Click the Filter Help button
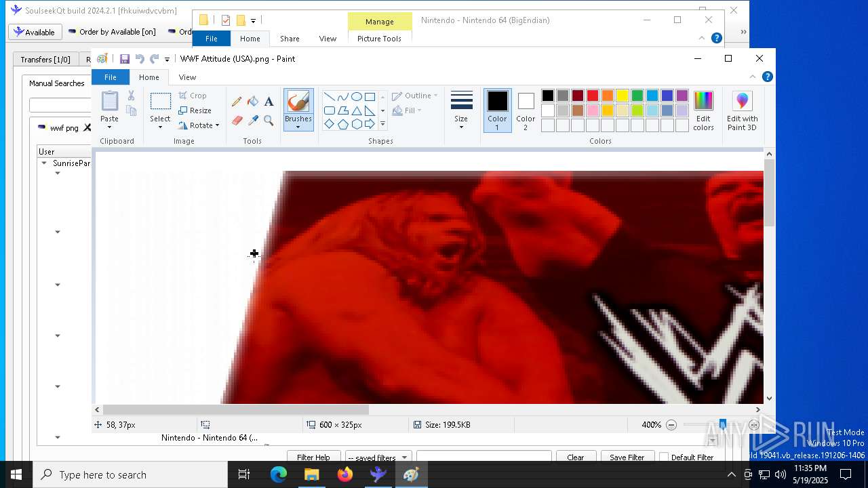Screen dimensions: 868x488 click(x=313, y=457)
